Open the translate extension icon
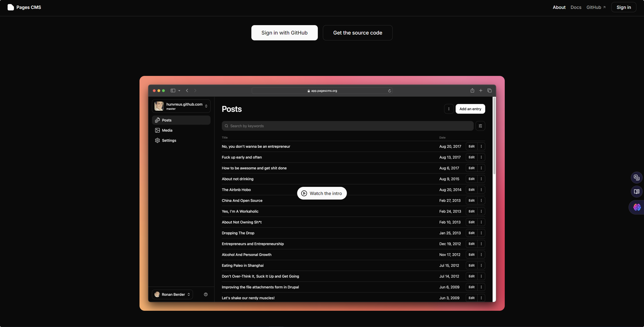The image size is (644, 327). 636,177
